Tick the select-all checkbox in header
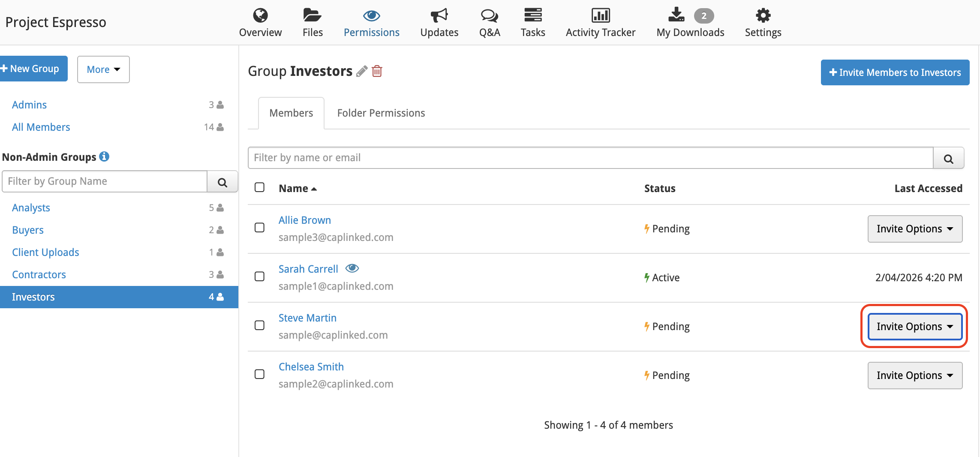The height and width of the screenshot is (457, 980). 259,187
